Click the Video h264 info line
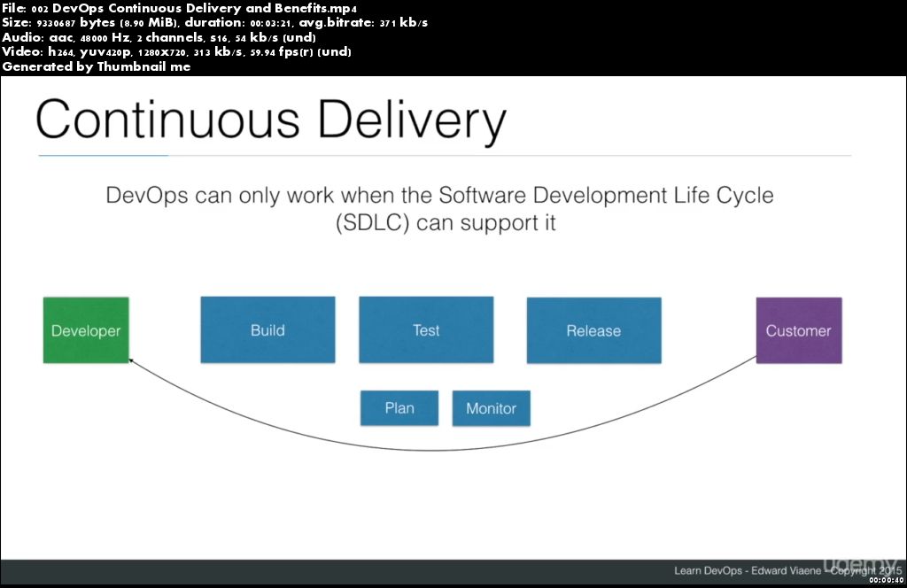This screenshot has width=907, height=588. [x=176, y=52]
